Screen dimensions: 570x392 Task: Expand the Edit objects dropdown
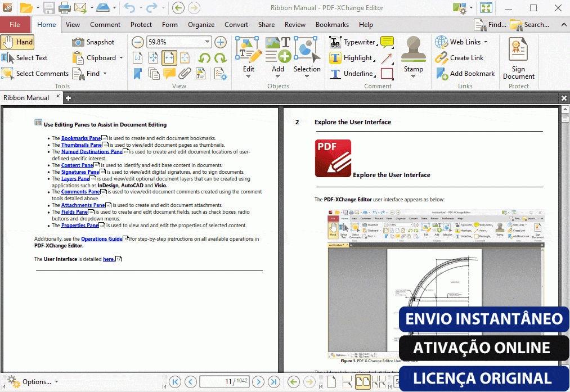click(x=248, y=76)
